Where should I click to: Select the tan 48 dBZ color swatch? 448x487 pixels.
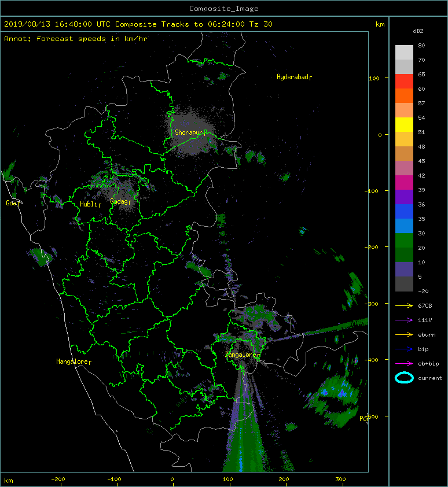(404, 153)
